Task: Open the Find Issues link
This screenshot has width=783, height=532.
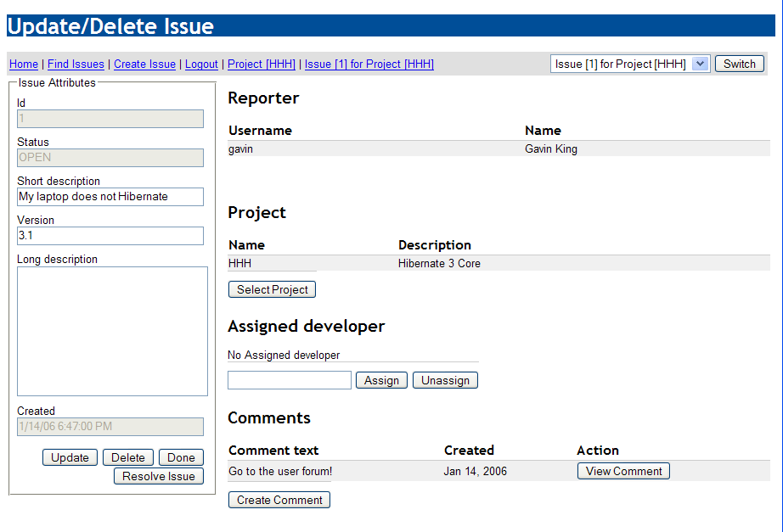Action: pyautogui.click(x=76, y=64)
